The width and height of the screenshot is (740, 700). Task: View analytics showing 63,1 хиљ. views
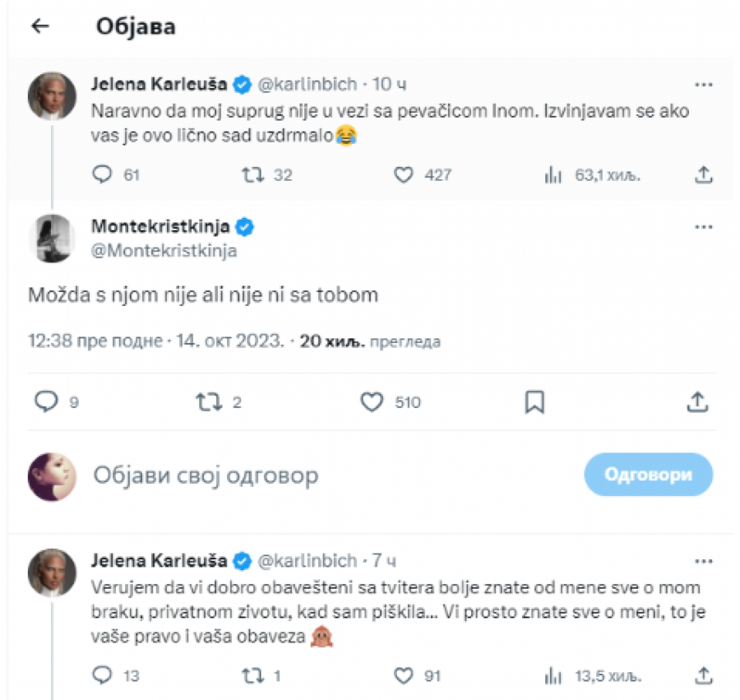pos(553,174)
